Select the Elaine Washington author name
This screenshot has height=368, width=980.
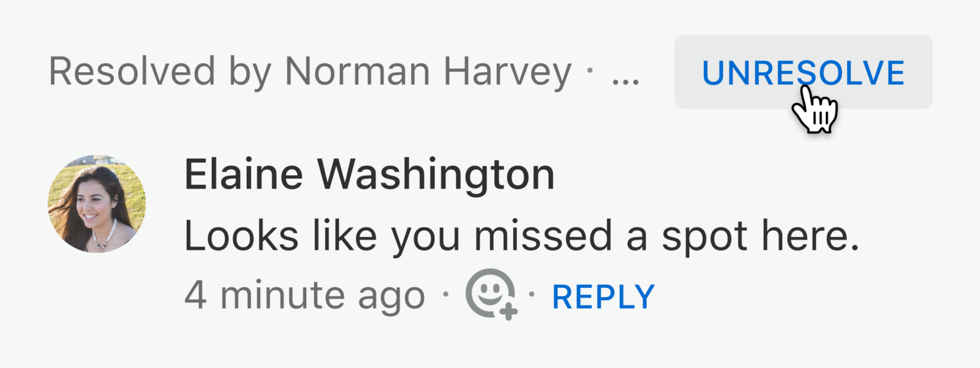[x=369, y=175]
